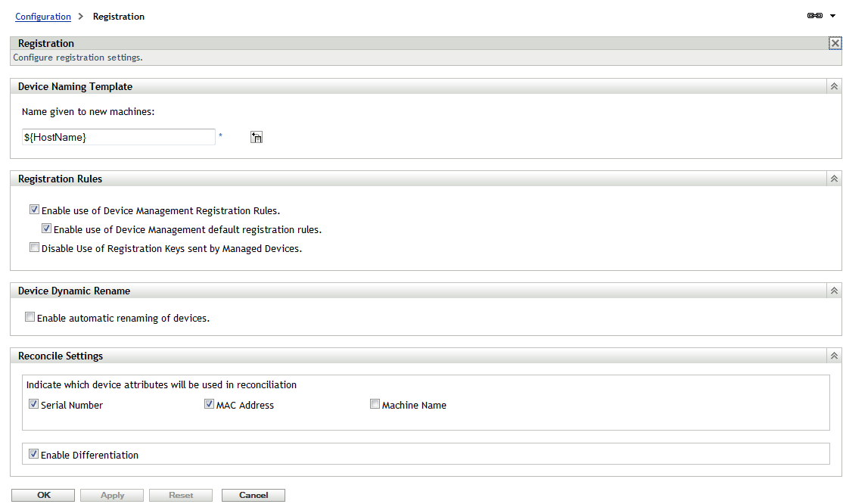Open the variable picker next to name field
Viewport: 843px width, 504px height.
[x=257, y=137]
